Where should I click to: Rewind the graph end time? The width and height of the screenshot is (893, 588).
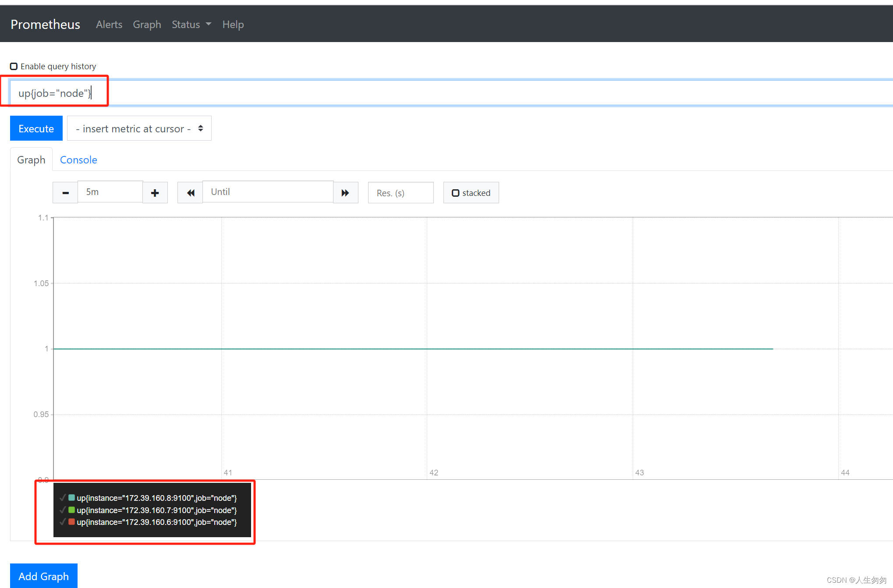tap(190, 193)
